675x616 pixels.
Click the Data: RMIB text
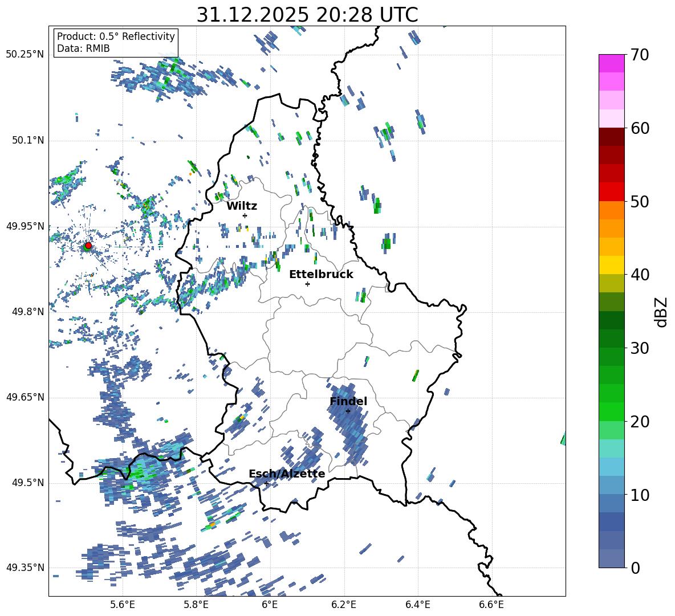coord(83,48)
